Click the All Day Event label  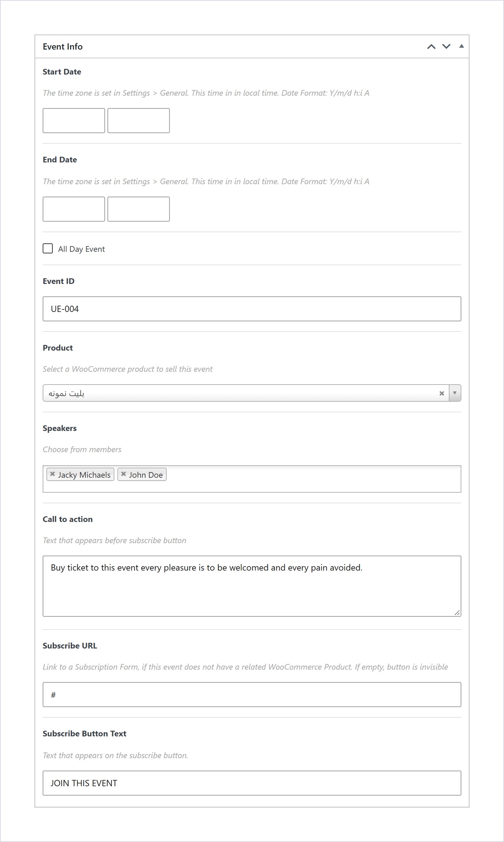[x=81, y=249]
